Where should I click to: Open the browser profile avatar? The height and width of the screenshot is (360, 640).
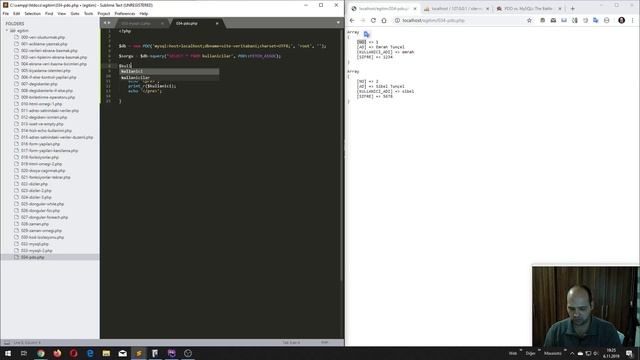point(621,20)
